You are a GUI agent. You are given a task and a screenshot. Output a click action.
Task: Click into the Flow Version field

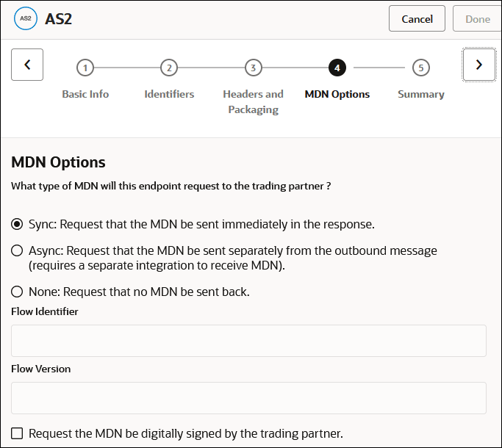(248, 398)
